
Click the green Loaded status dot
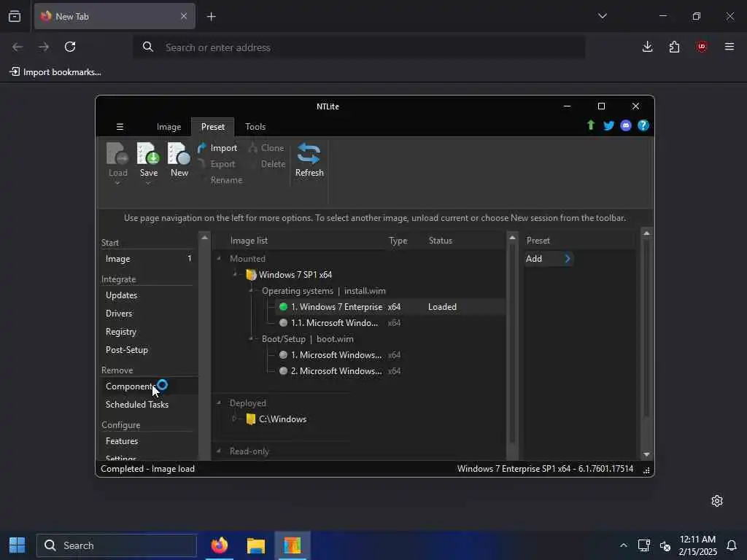283,307
